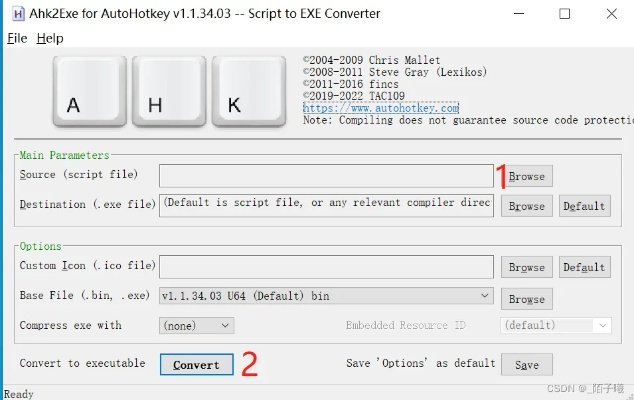Viewport: 634px width, 400px height.
Task: Click the Save 'Options' as default label
Action: tap(421, 363)
